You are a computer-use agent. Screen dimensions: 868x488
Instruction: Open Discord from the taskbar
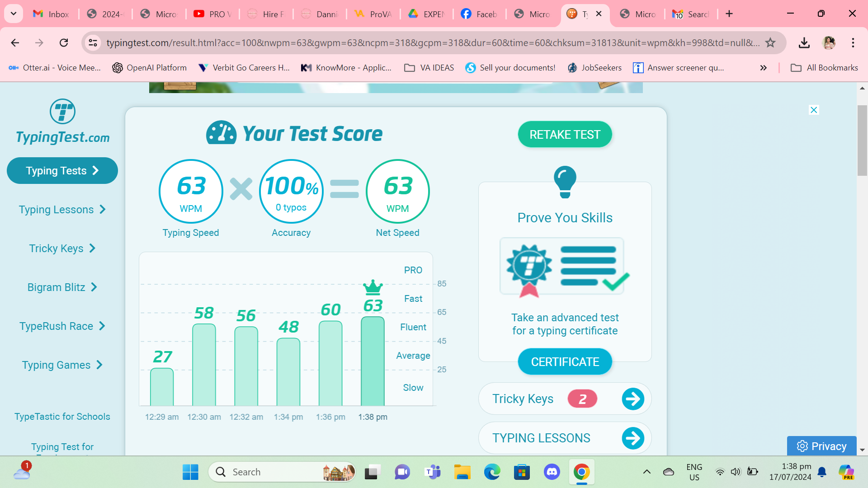pos(552,472)
